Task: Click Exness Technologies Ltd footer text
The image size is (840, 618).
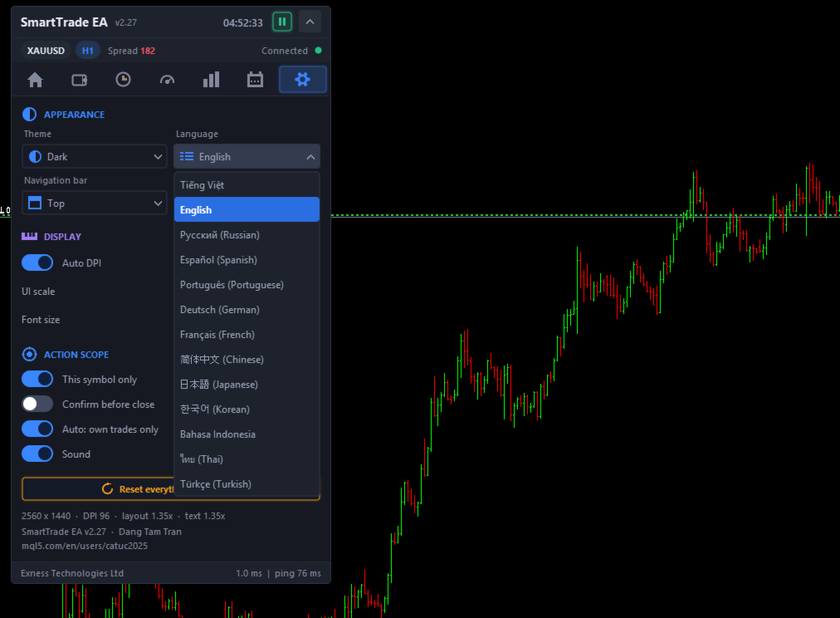Action: pyautogui.click(x=72, y=573)
